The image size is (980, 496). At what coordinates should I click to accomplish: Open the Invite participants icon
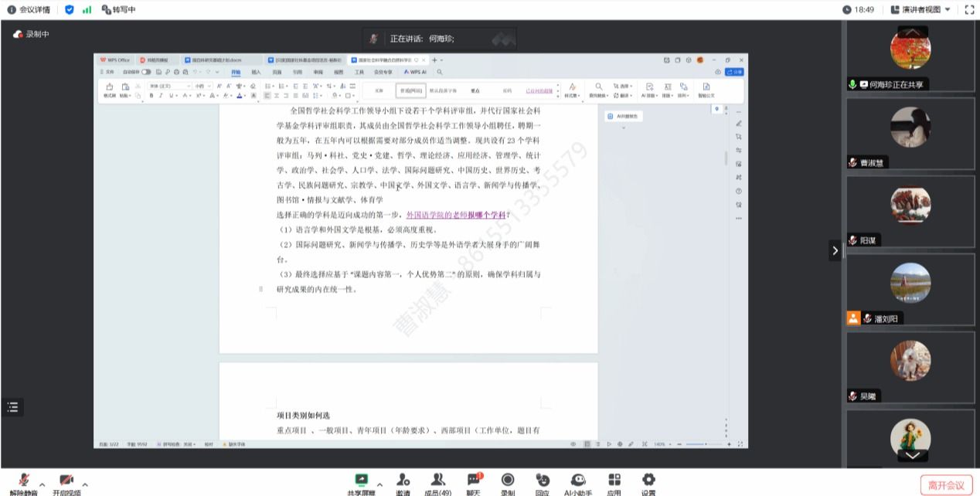[403, 480]
